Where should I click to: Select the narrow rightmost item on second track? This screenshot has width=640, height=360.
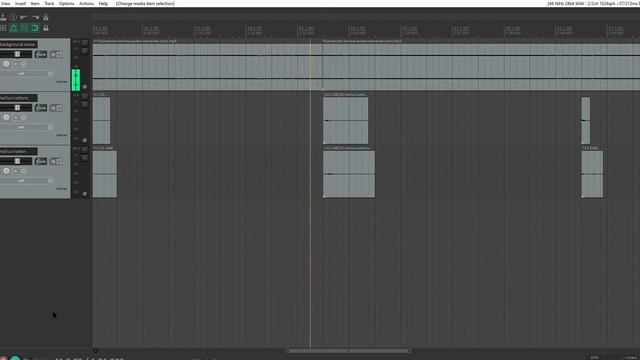coord(586,120)
